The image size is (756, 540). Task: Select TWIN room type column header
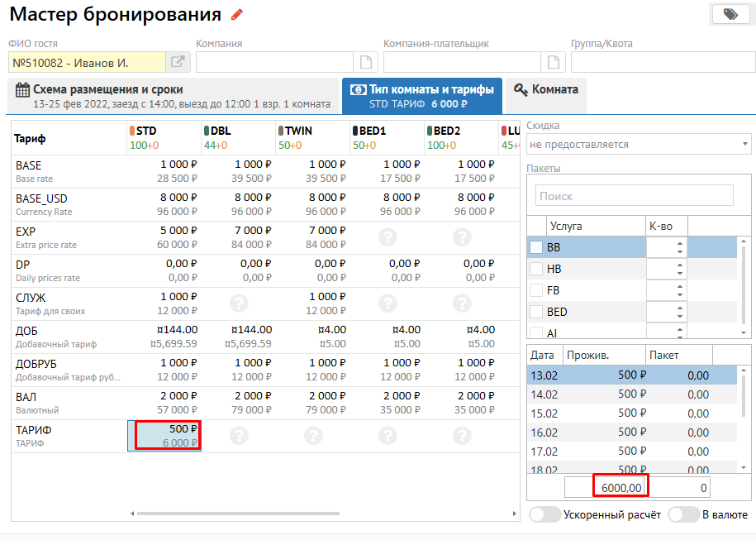(x=312, y=138)
